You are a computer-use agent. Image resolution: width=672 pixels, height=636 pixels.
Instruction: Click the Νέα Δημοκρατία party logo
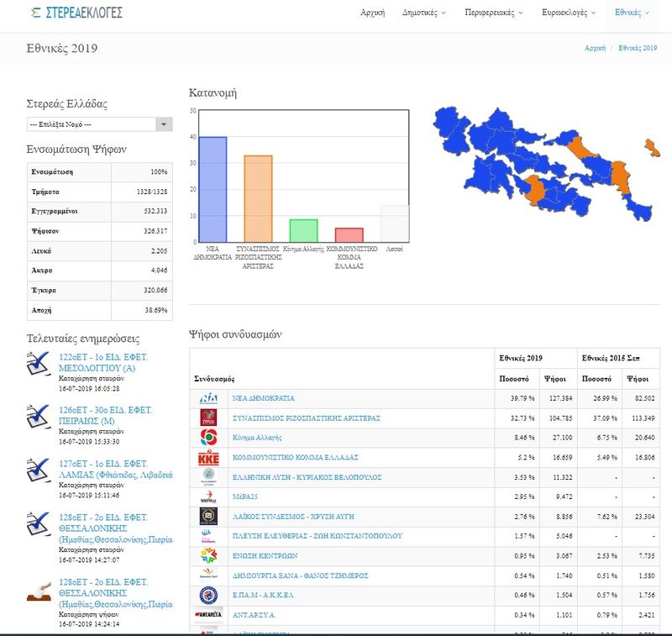tap(208, 398)
